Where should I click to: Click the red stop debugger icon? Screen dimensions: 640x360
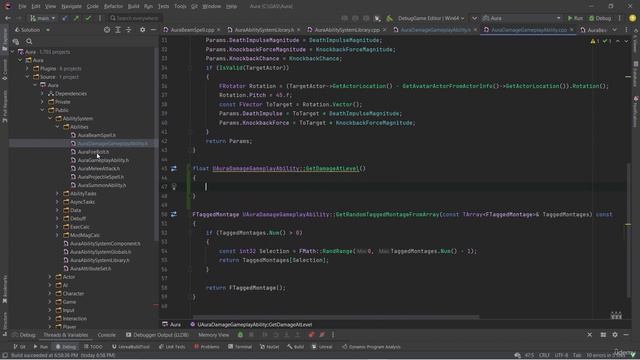tap(311, 335)
